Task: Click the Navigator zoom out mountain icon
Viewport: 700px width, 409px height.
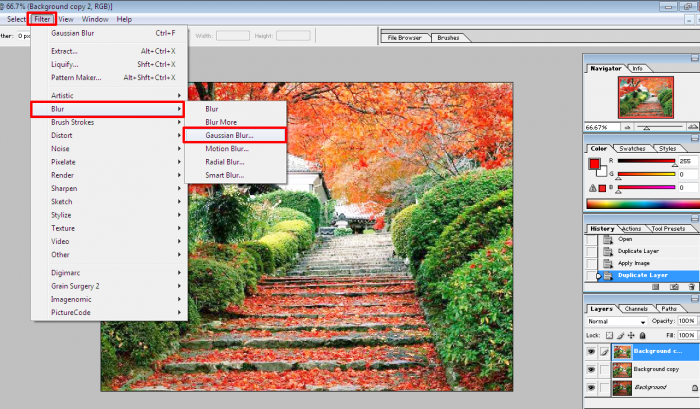Action: click(627, 127)
